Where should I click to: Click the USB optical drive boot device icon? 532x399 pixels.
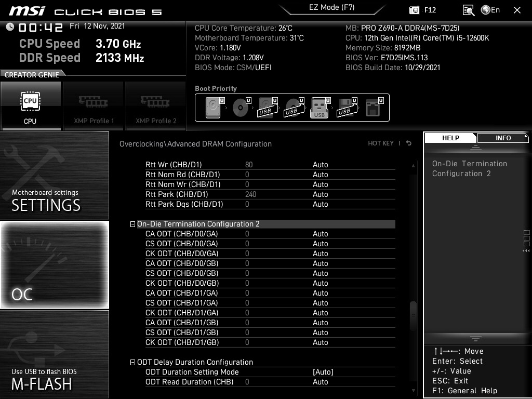(294, 108)
